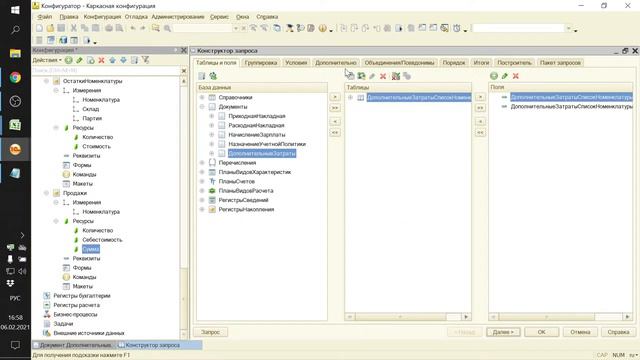Open the Действия dropdown in Configuration panel
The image size is (640, 360).
47,60
